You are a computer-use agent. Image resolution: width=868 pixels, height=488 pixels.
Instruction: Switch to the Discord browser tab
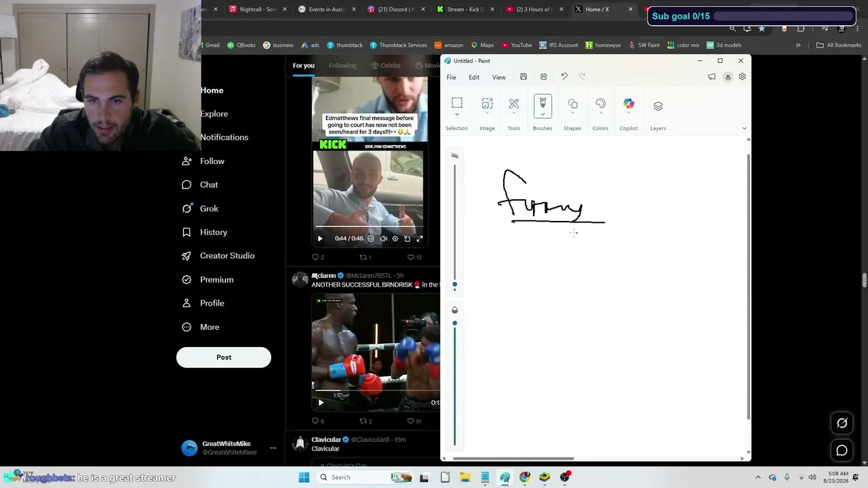point(397,9)
